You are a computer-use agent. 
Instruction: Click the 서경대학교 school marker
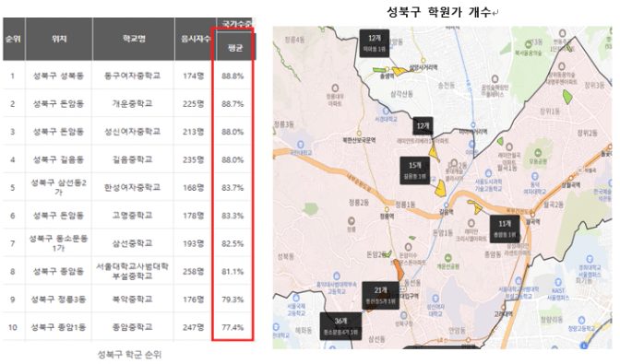386,111
